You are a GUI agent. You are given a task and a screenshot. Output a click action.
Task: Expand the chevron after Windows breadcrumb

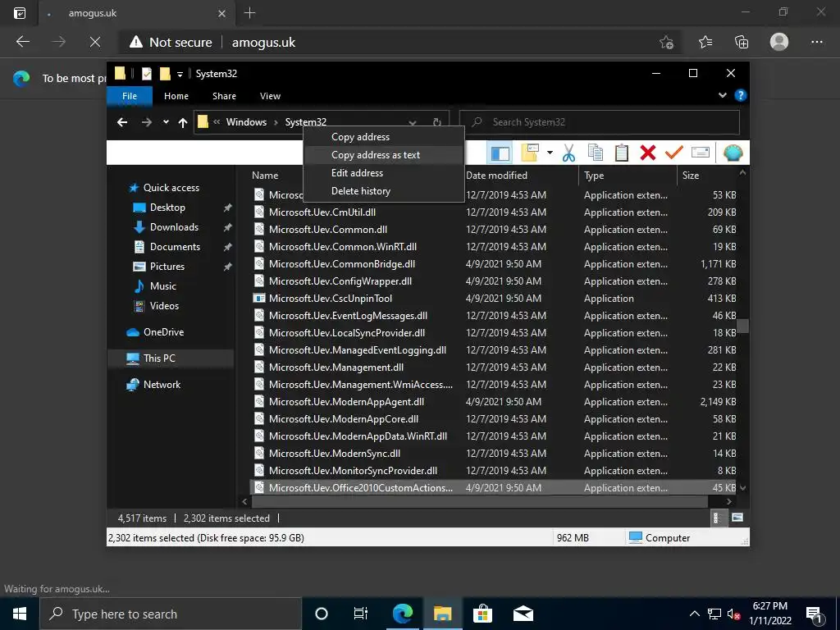(x=276, y=122)
